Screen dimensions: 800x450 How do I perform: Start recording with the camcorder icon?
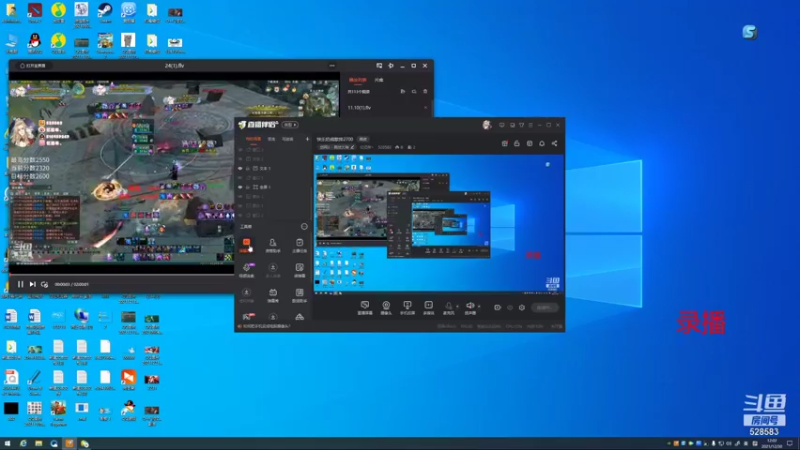pyautogui.click(x=497, y=308)
